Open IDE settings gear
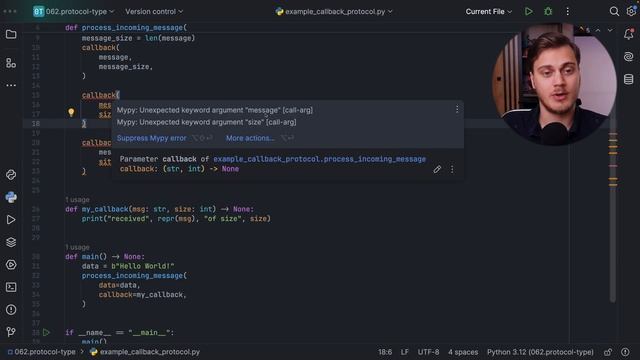 point(631,11)
